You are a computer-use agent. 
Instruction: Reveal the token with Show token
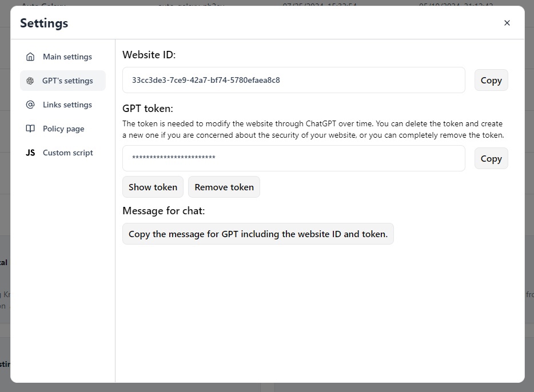pyautogui.click(x=153, y=187)
